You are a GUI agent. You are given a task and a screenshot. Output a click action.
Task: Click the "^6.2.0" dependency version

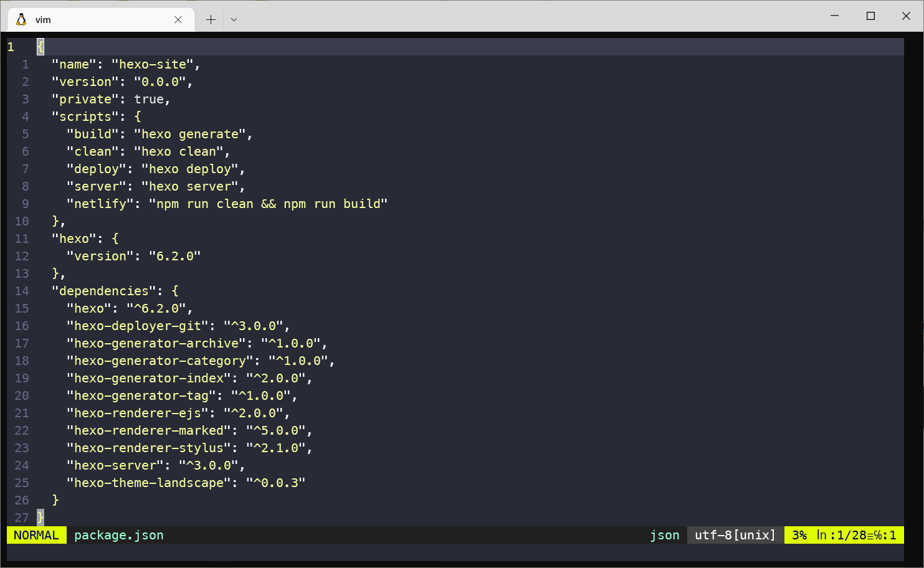[x=156, y=308]
